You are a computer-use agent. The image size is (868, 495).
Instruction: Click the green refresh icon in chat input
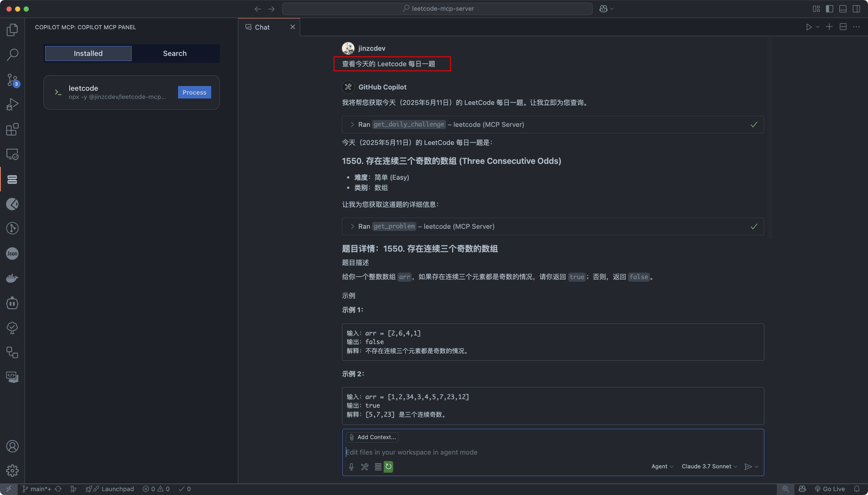(388, 467)
